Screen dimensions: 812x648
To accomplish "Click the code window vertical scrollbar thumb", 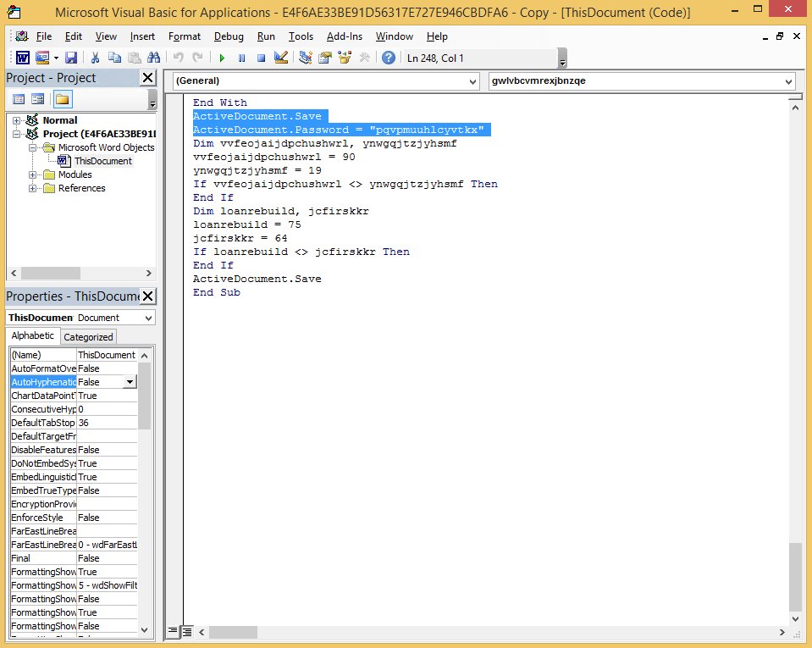I will pyautogui.click(x=795, y=577).
